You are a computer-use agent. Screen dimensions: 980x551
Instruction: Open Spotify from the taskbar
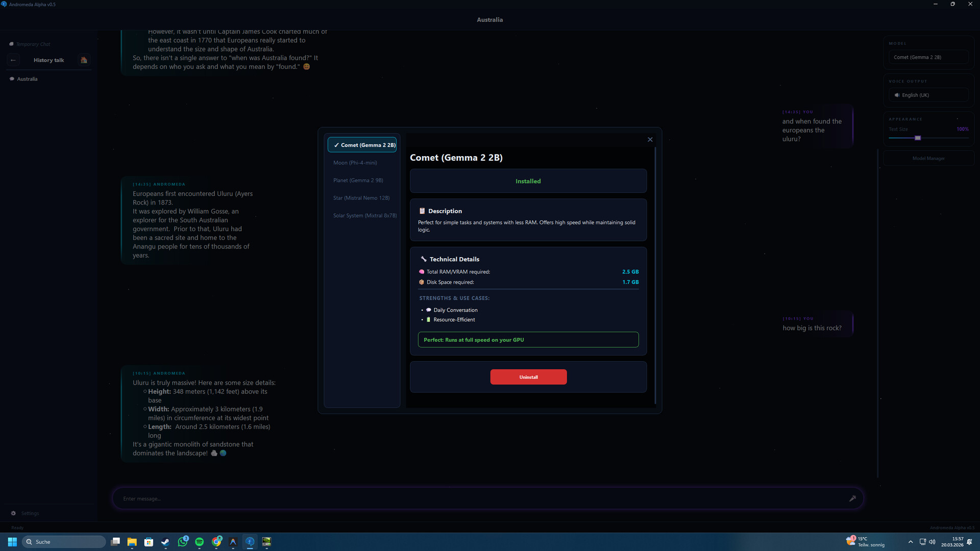coord(200,542)
